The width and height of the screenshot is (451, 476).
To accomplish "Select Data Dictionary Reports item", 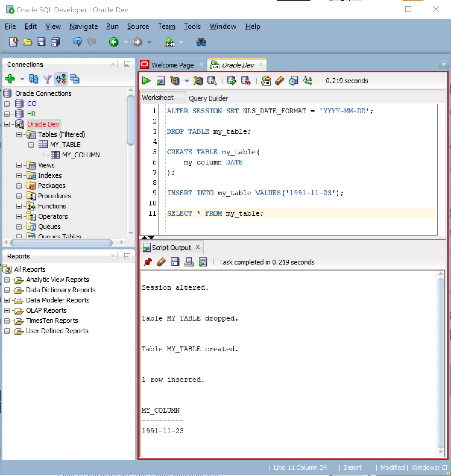I will click(x=61, y=290).
